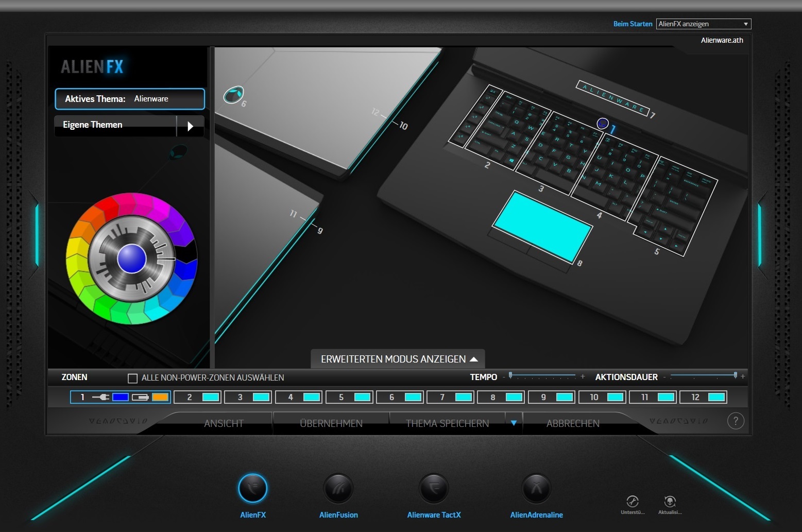
Task: Decrease tempo with the minus sign
Action: click(504, 377)
